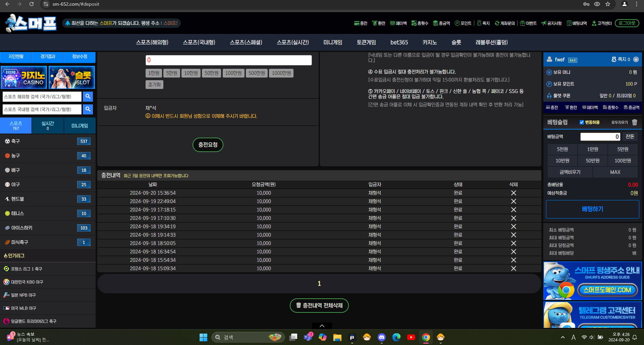Delete the 2024-09-20 15:36:54 deposit record
This screenshot has height=345, width=644.
point(513,193)
